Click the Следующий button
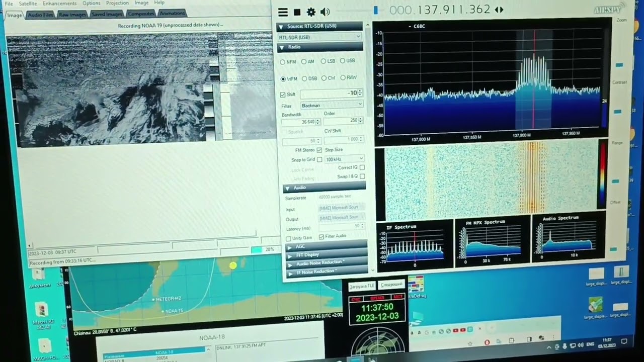 (391, 285)
